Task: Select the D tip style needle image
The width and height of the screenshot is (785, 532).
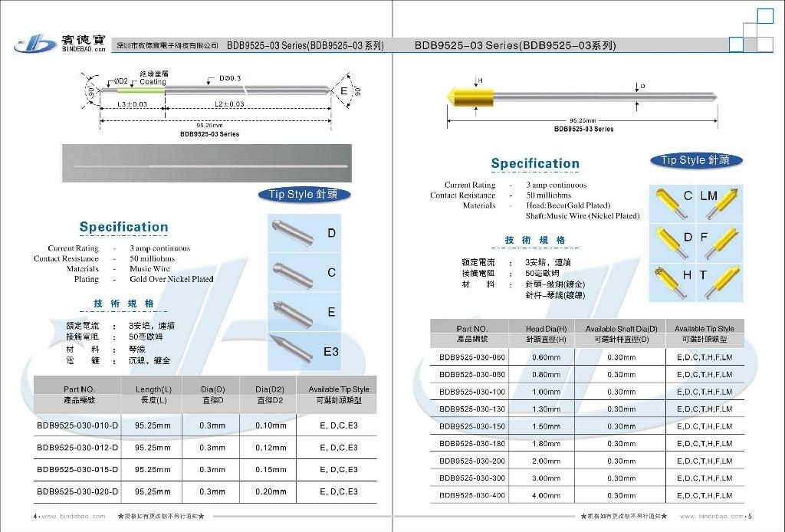Action: [292, 232]
